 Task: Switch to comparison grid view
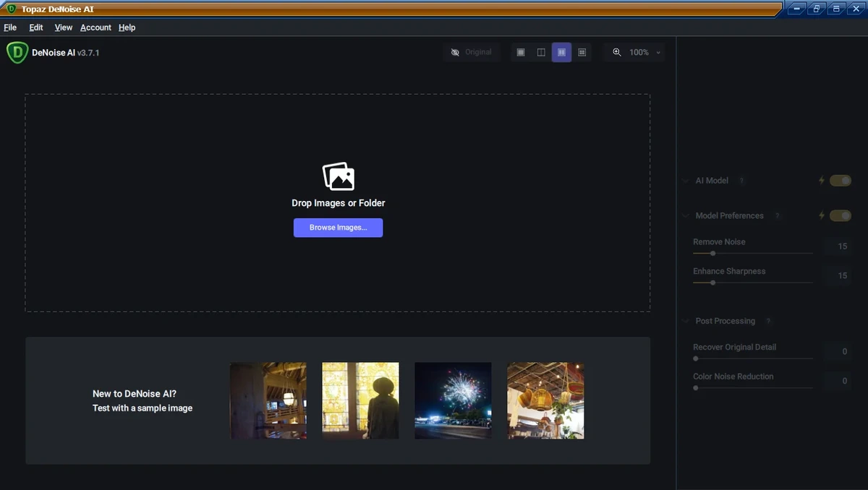pos(582,53)
